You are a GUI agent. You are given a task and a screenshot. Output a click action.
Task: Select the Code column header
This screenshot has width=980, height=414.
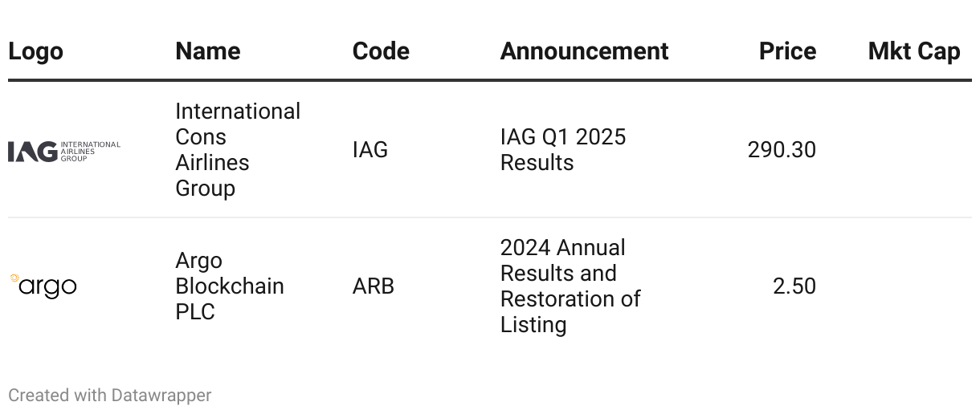(381, 51)
